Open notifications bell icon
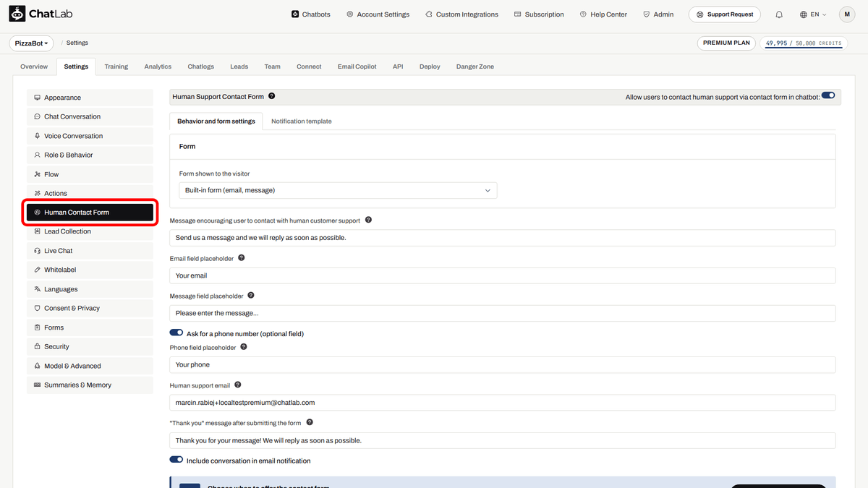The image size is (868, 488). [x=779, y=14]
